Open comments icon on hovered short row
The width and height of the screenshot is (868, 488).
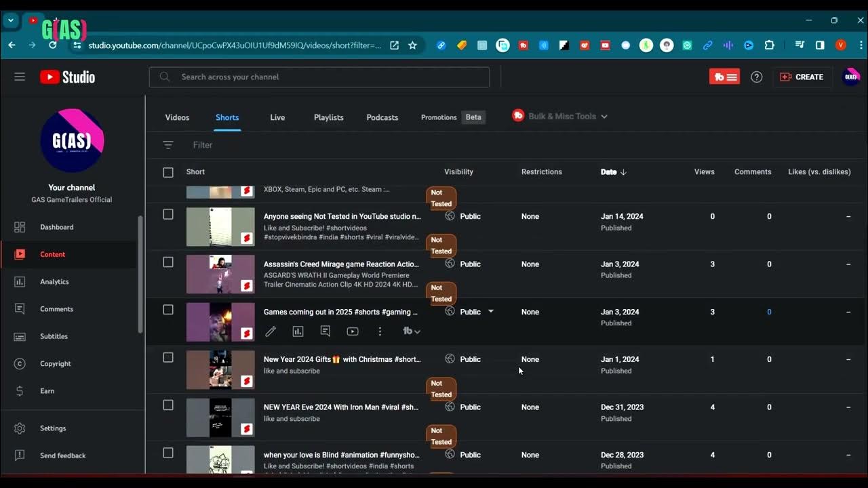tap(325, 331)
